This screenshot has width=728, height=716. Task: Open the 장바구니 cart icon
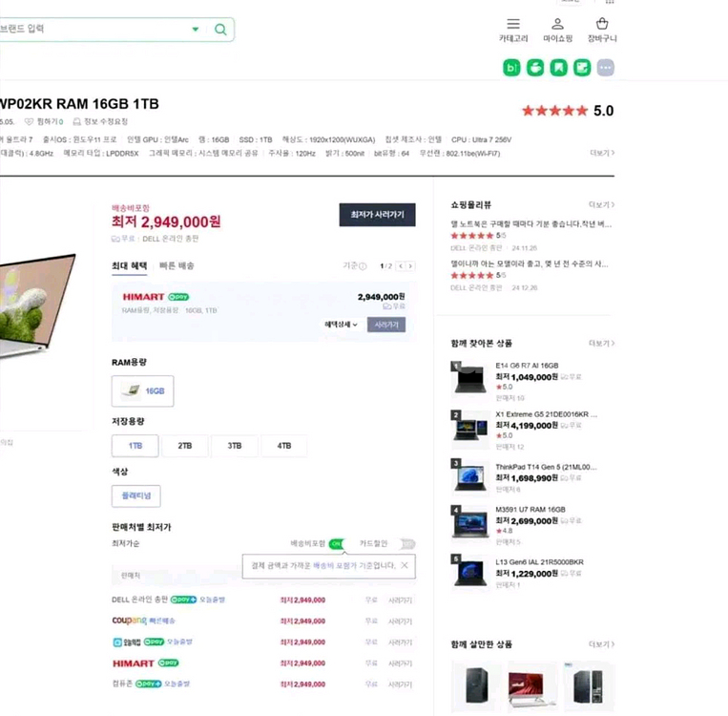(x=602, y=31)
